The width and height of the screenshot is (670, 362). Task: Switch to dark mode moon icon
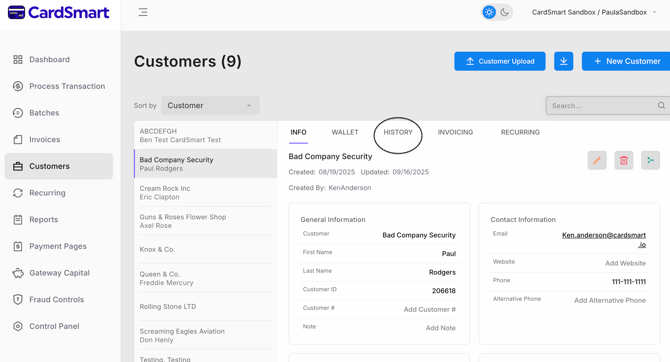(505, 12)
